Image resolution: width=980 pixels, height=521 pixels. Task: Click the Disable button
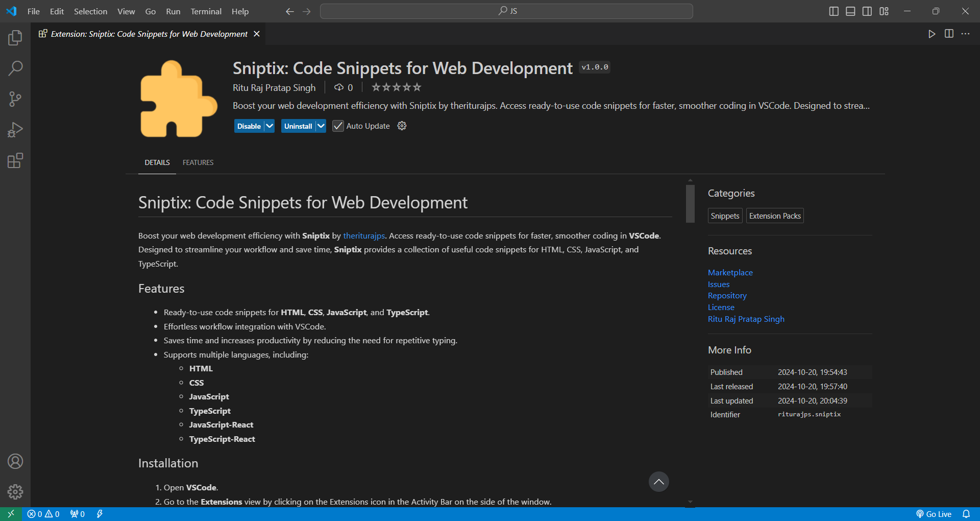(249, 126)
